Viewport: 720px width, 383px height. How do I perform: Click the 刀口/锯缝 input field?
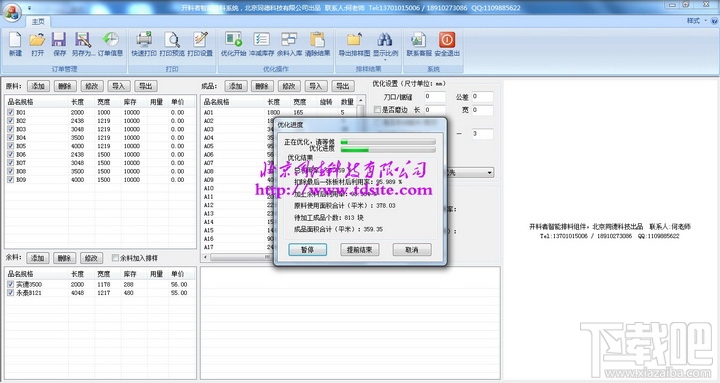point(434,96)
